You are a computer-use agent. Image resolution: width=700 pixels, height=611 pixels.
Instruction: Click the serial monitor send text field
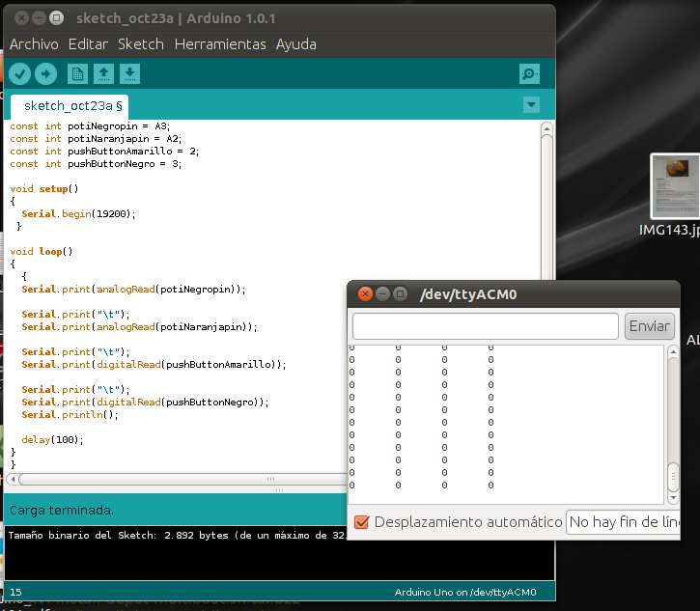pyautogui.click(x=486, y=326)
